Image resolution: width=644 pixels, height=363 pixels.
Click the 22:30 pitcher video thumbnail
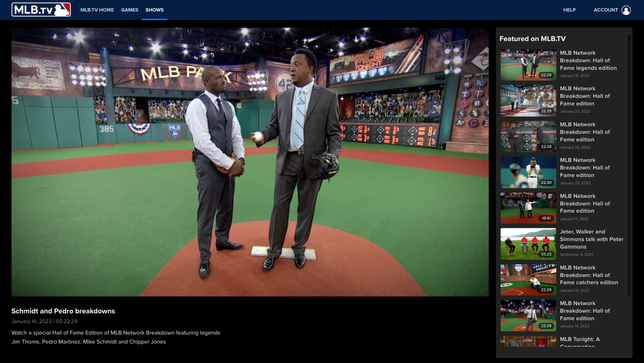pos(528,172)
